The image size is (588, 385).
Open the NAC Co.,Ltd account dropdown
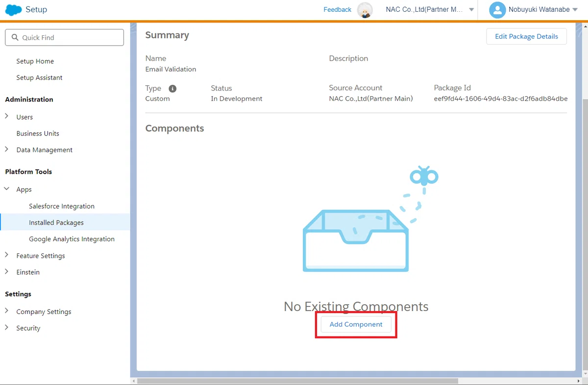[430, 10]
